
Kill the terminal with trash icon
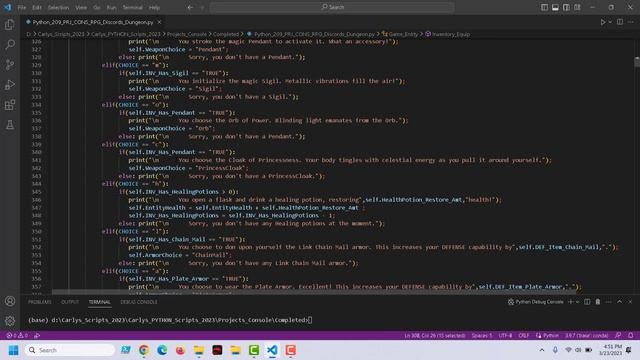tap(598, 302)
